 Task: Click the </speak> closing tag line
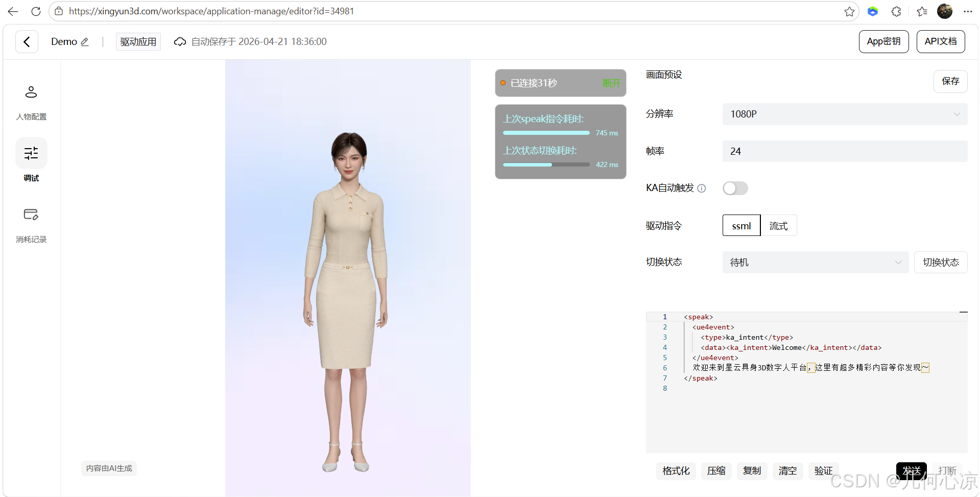click(700, 378)
